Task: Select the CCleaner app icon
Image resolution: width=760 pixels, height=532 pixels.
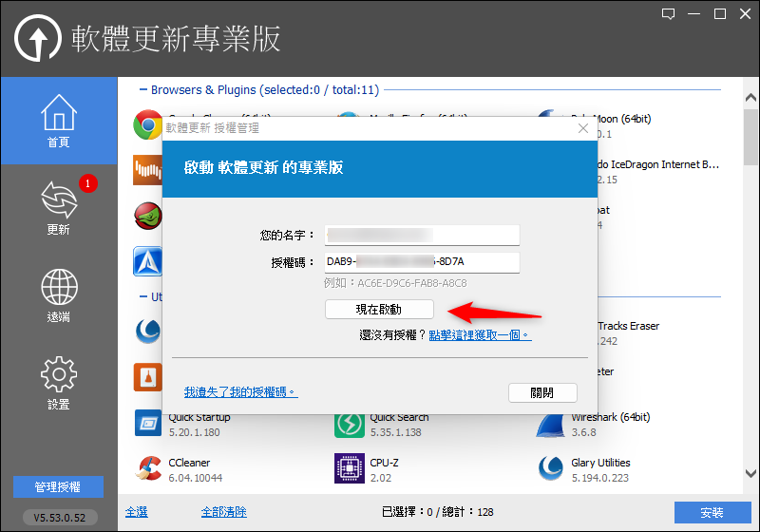Action: (x=148, y=468)
